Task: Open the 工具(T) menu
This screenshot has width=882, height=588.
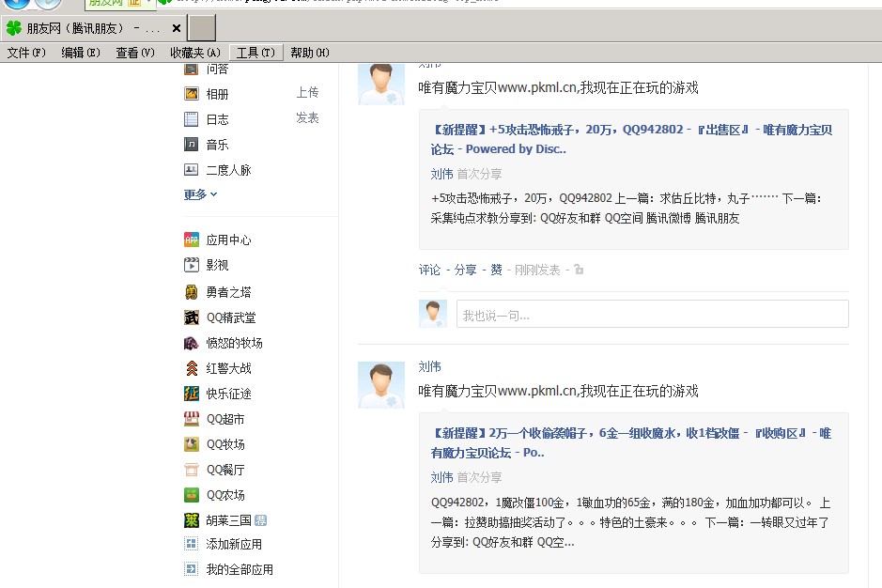Action: [255, 53]
